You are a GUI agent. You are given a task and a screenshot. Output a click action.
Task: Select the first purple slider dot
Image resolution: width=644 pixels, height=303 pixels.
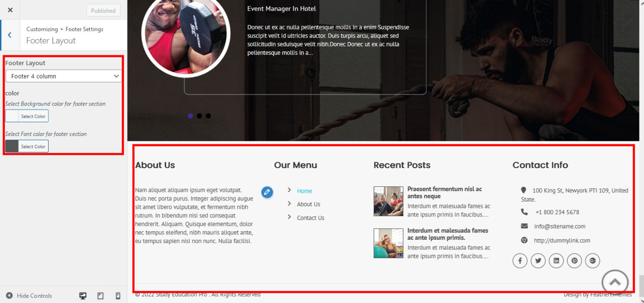tap(190, 116)
